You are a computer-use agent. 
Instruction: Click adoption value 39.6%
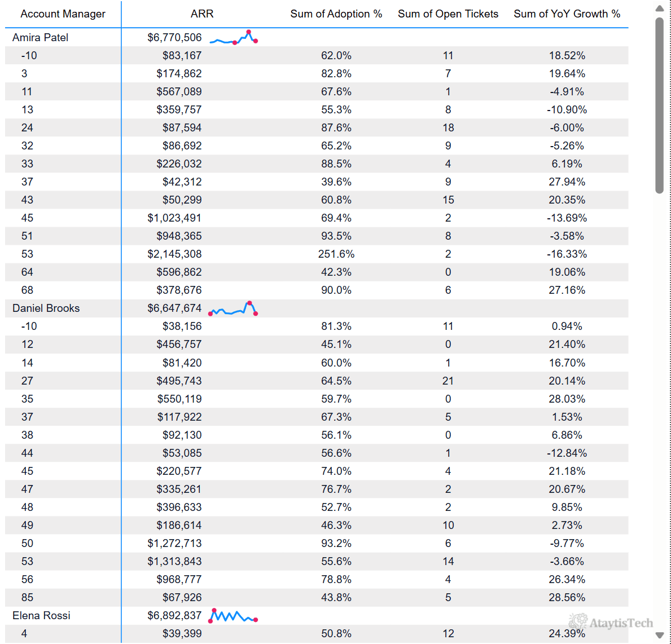pos(336,182)
